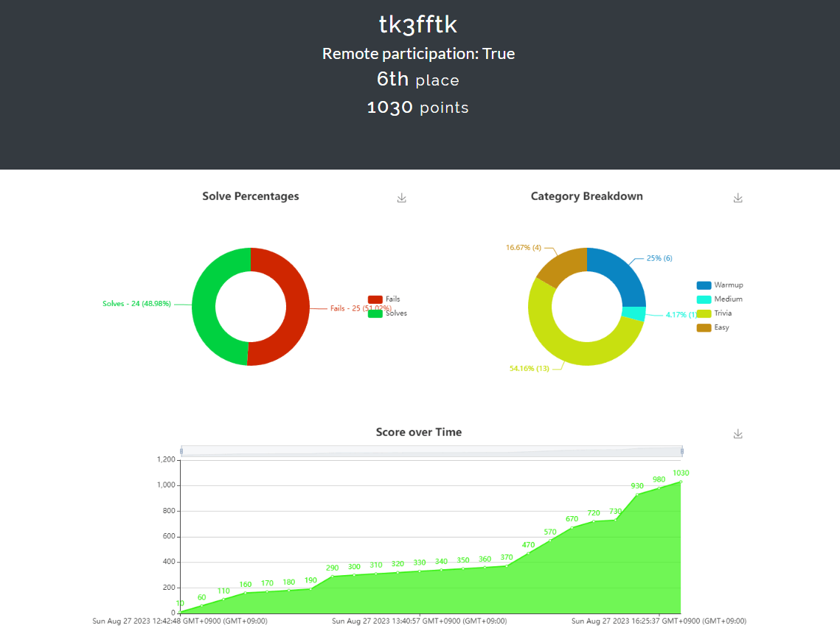Image resolution: width=840 pixels, height=640 pixels.
Task: Click the right zoom slider handle
Action: pyautogui.click(x=682, y=451)
